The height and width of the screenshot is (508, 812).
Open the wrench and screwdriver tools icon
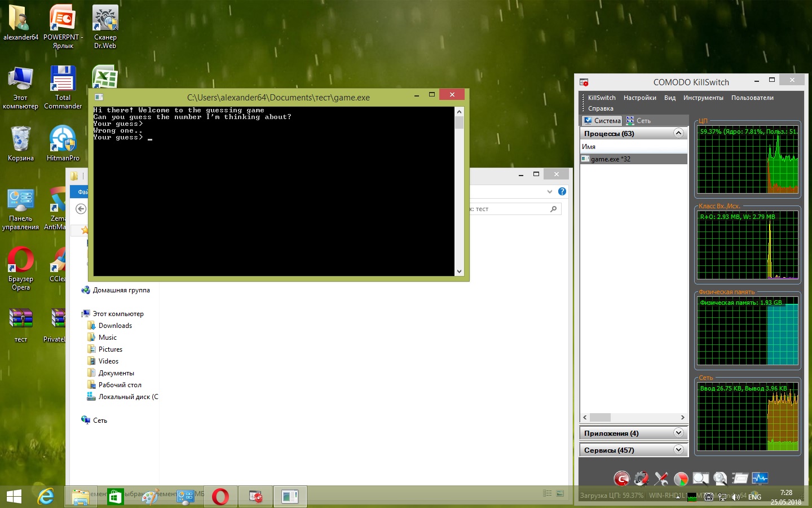661,479
